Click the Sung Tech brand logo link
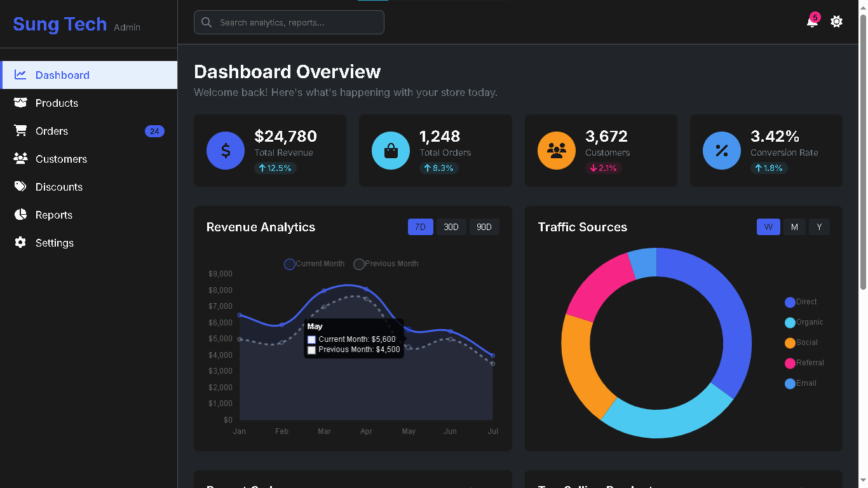The image size is (868, 488). coord(60,24)
